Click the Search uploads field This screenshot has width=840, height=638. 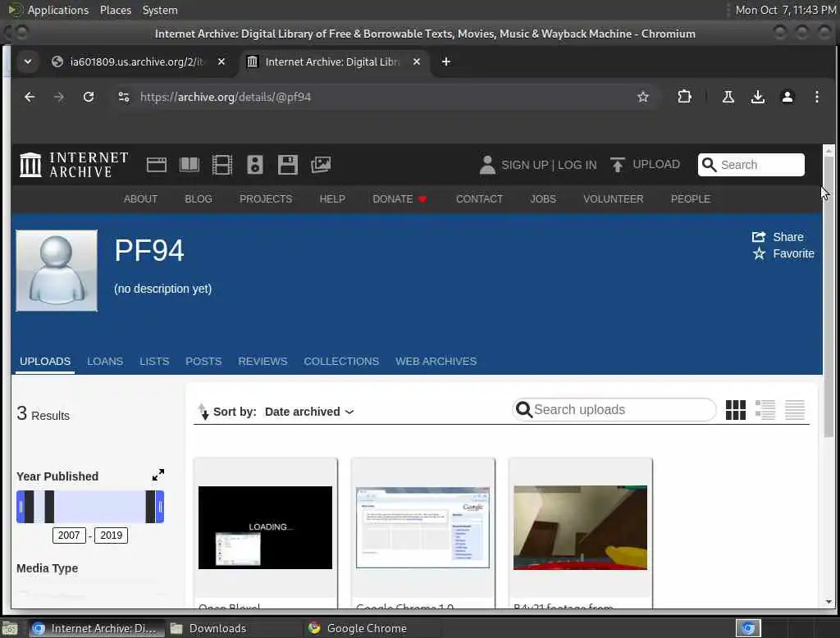click(614, 410)
